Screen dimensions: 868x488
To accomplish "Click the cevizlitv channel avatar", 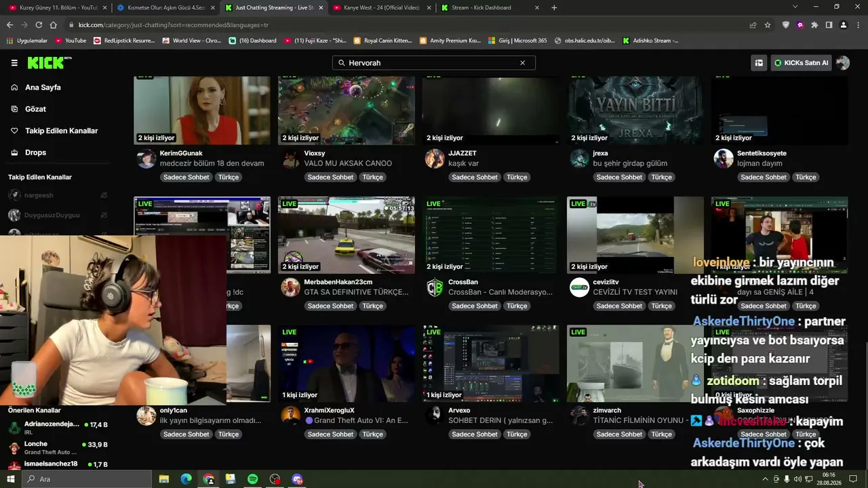I will click(x=579, y=287).
